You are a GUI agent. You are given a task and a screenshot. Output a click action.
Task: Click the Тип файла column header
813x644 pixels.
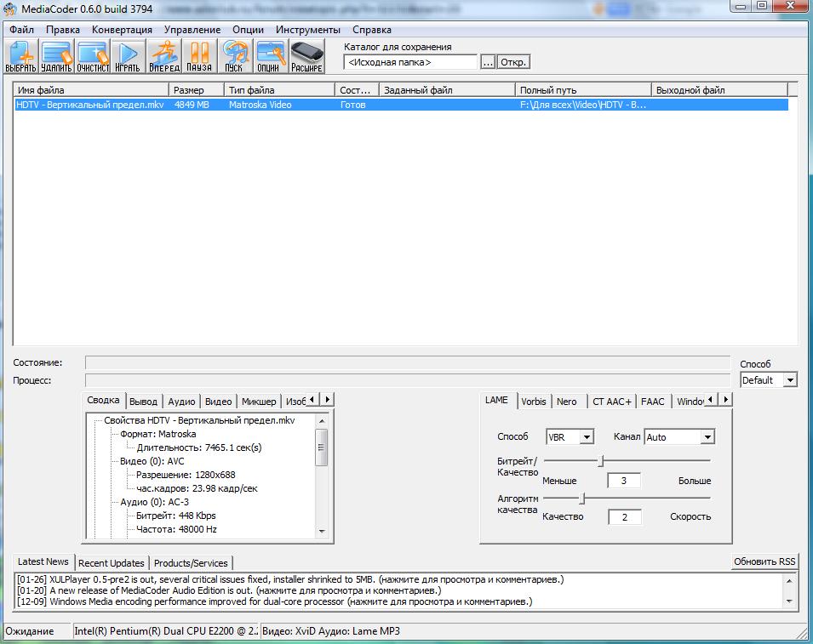pyautogui.click(x=279, y=90)
